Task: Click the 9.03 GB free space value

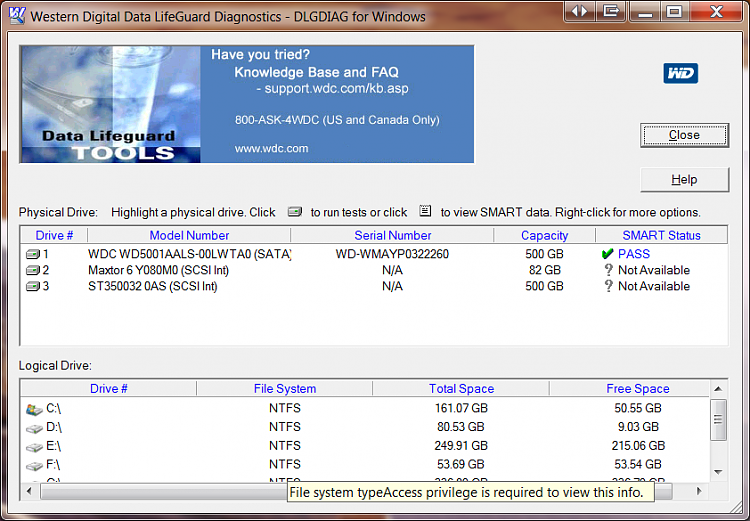Action: point(638,427)
